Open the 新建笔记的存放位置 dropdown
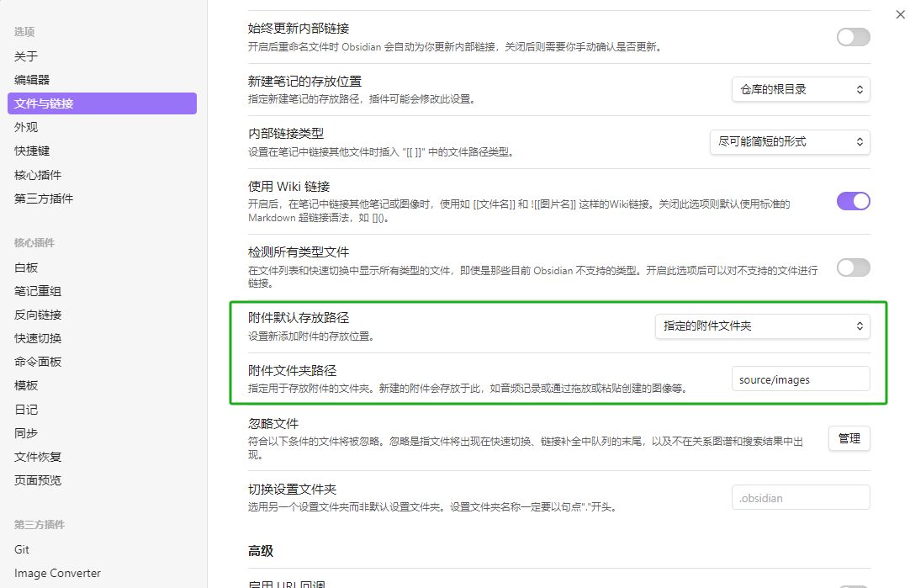 [801, 89]
